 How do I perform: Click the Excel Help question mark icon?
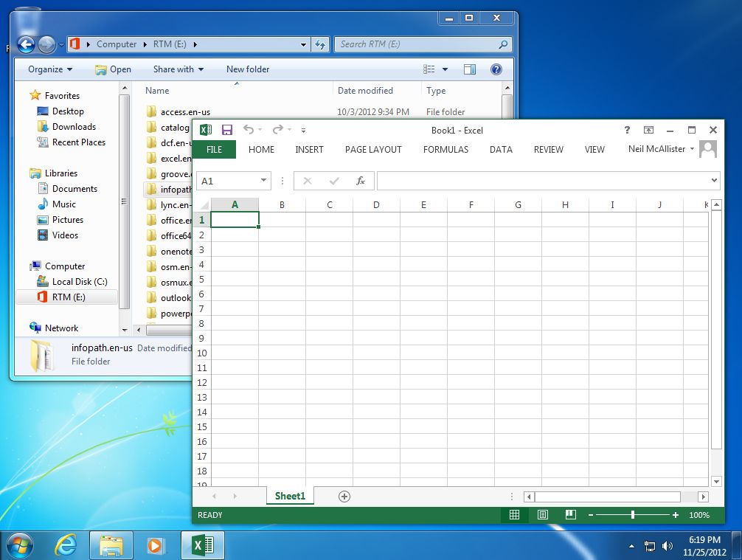pyautogui.click(x=627, y=130)
